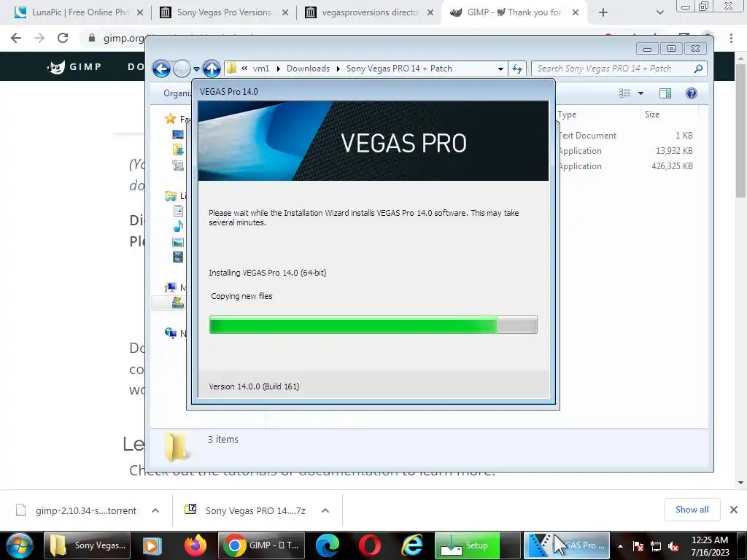
Task: Open Firefox from the taskbar
Action: 196,545
